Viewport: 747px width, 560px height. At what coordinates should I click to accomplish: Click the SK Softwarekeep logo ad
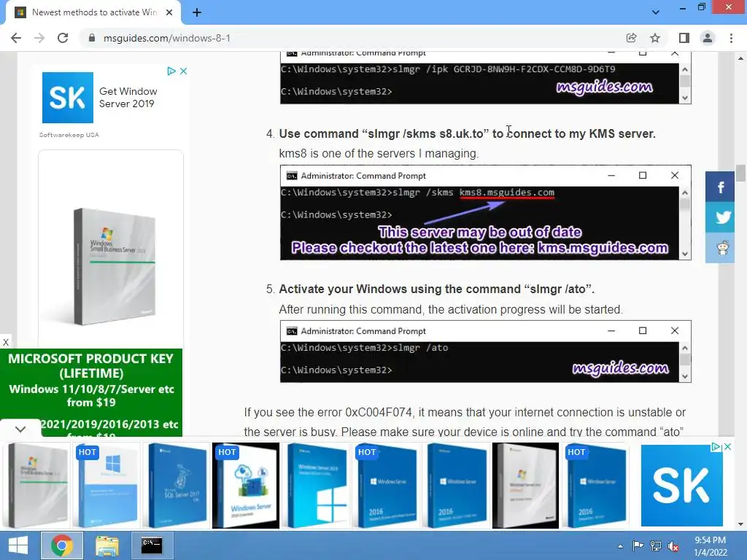(68, 98)
